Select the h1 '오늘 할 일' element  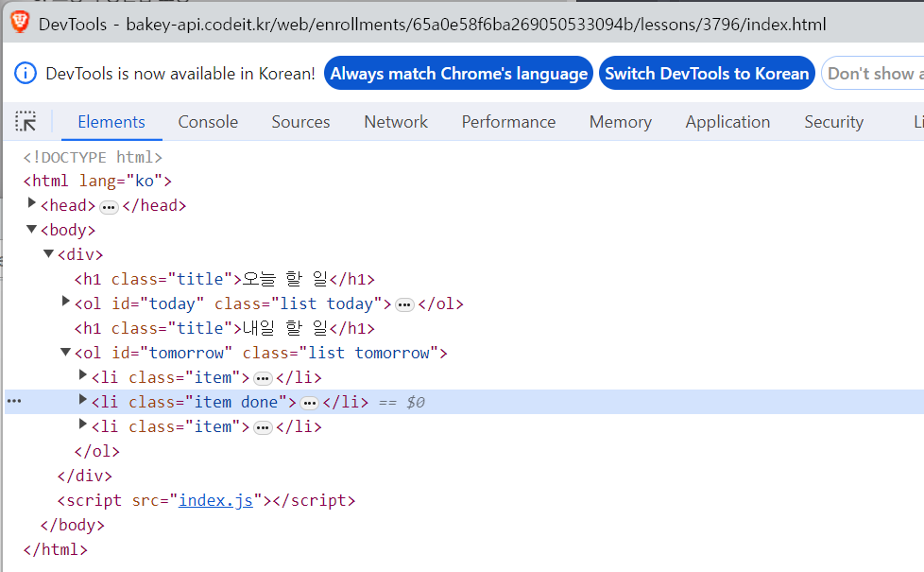point(225,278)
